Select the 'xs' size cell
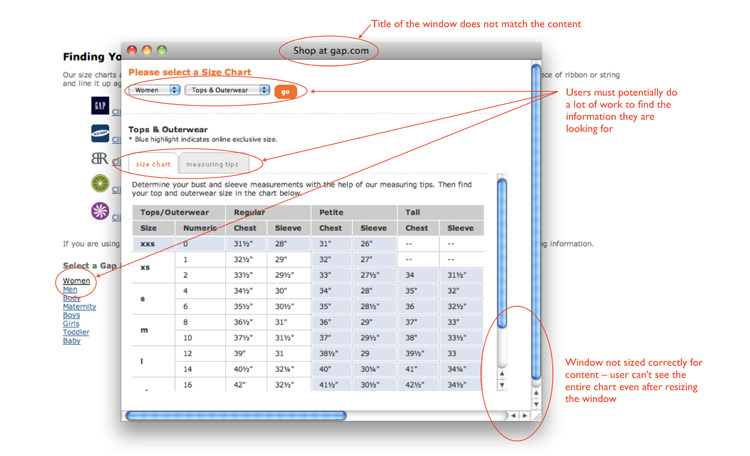Viewport: 750px width, 456px height. pyautogui.click(x=154, y=267)
